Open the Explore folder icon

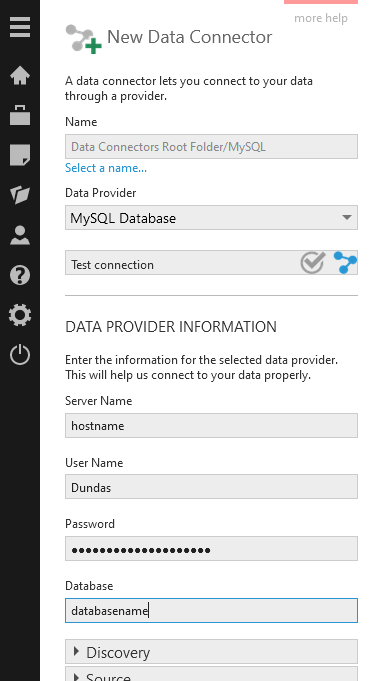pos(20,195)
